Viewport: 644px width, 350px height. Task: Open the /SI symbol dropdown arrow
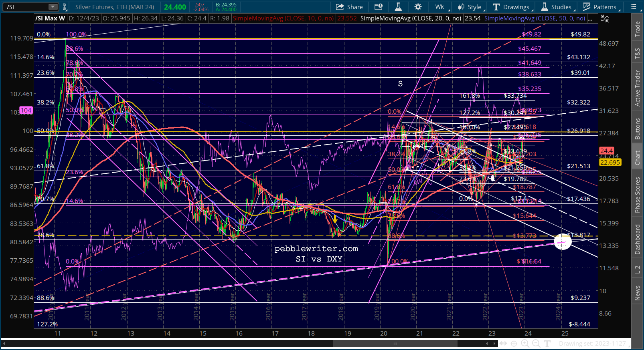click(x=53, y=7)
